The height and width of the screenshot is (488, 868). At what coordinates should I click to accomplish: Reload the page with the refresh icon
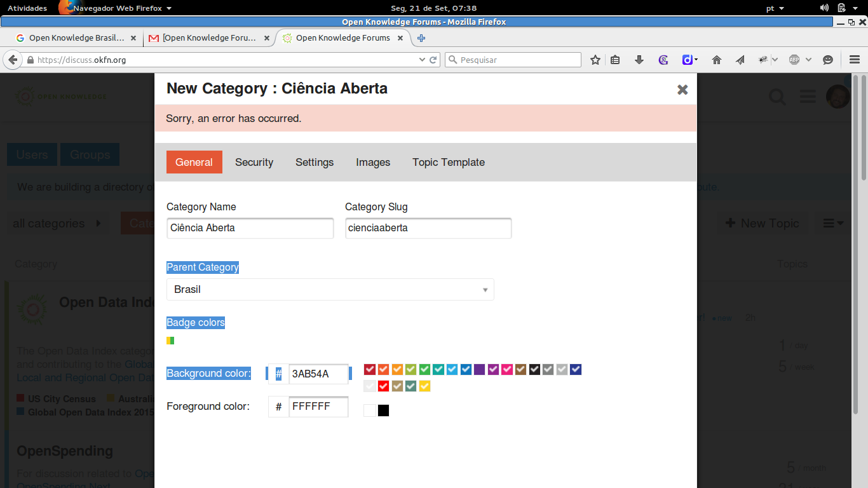click(434, 60)
